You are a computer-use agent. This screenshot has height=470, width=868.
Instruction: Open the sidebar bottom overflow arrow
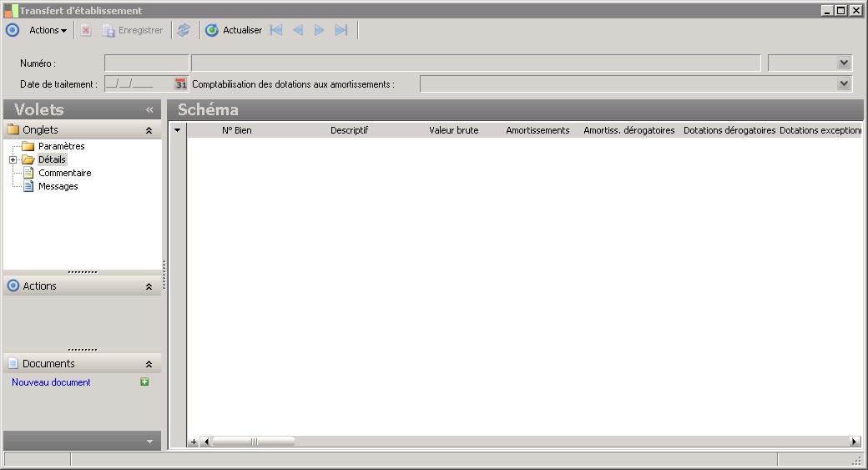point(149,442)
